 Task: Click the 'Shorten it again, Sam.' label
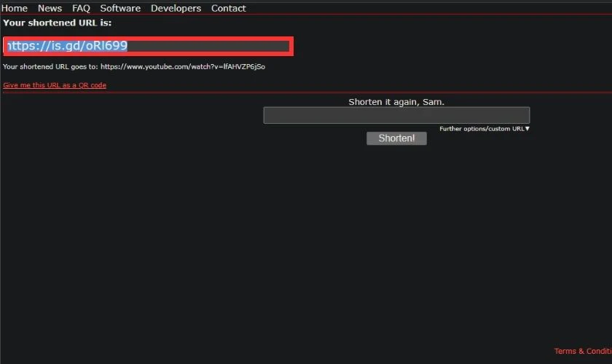(x=396, y=102)
